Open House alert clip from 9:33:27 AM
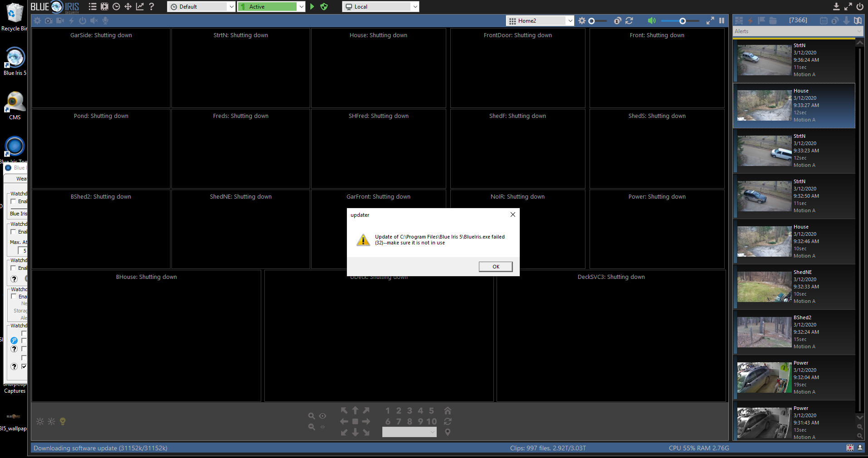This screenshot has width=868, height=458. pos(794,105)
